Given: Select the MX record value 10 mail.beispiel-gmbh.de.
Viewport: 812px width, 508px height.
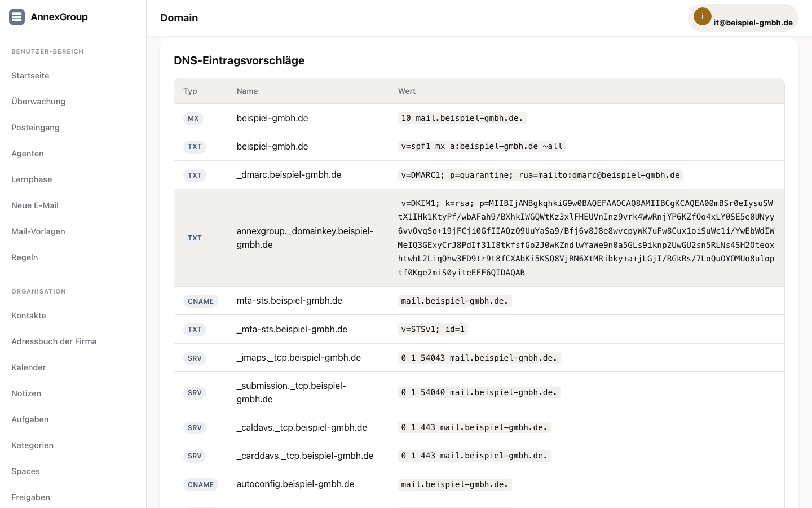Looking at the screenshot, I should point(462,118).
